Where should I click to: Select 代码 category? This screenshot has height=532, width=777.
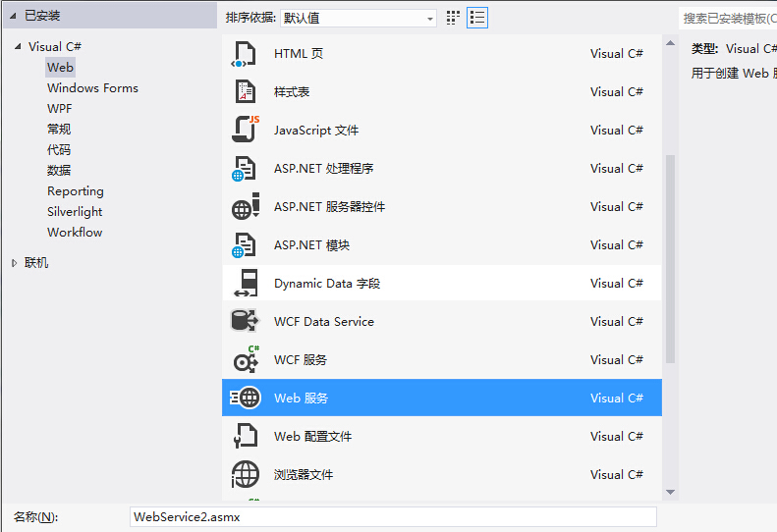coord(59,149)
